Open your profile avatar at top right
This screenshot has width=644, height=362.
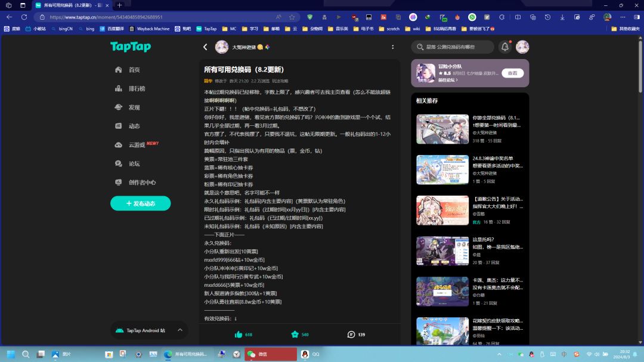522,47
